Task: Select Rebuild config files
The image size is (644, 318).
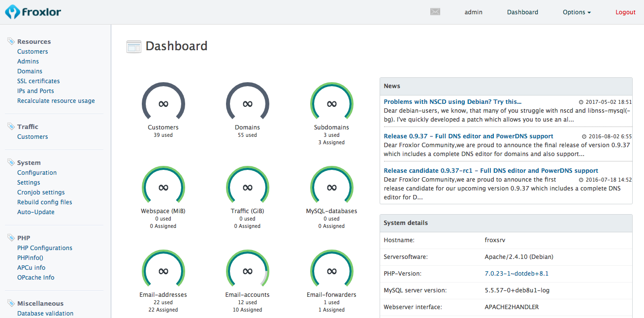Action: (x=45, y=202)
